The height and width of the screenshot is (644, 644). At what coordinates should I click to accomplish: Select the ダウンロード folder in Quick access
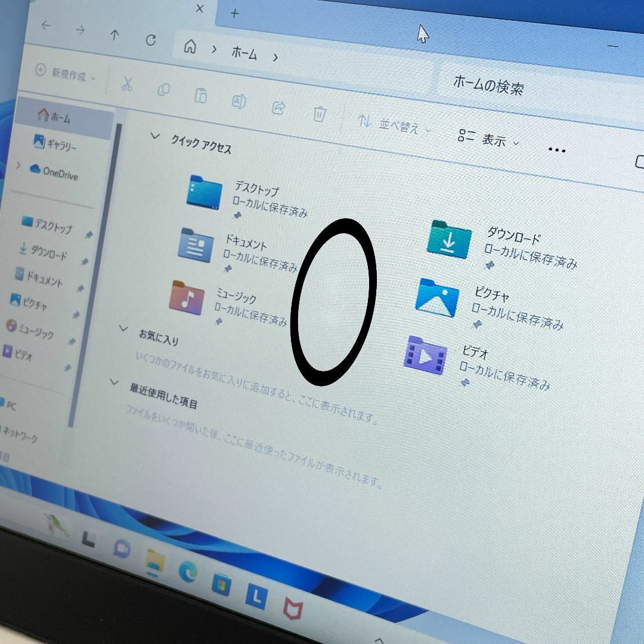point(502,246)
